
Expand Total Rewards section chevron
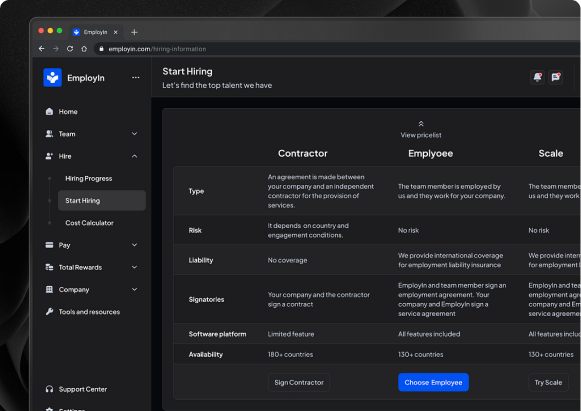point(135,267)
